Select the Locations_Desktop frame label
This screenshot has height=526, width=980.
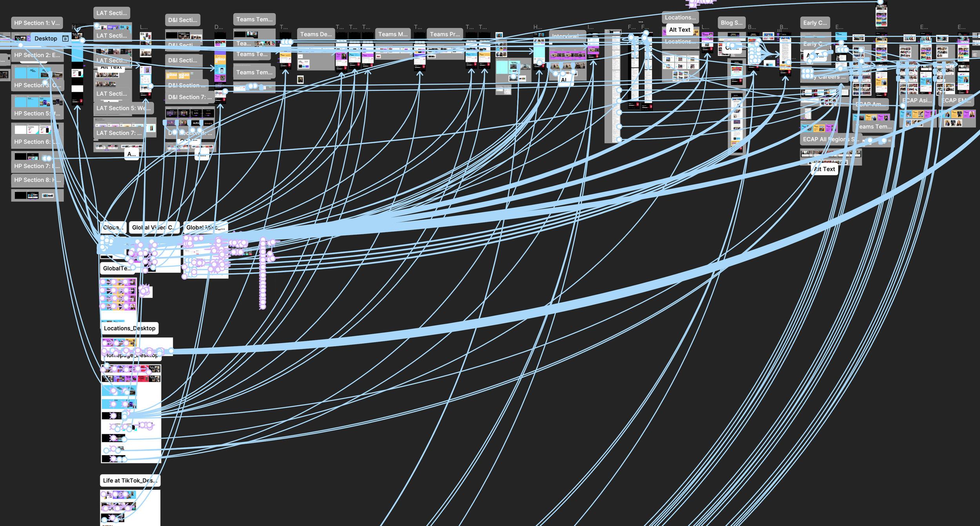tap(129, 328)
